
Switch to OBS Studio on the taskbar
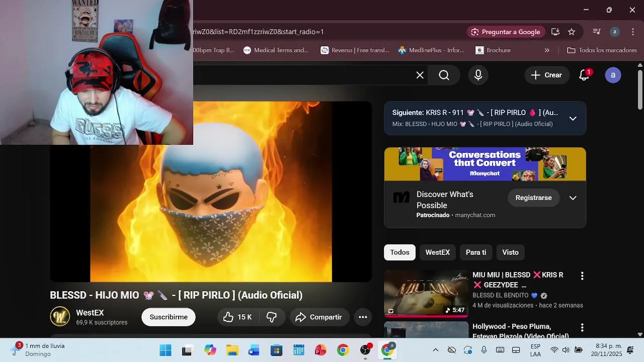pyautogui.click(x=366, y=350)
